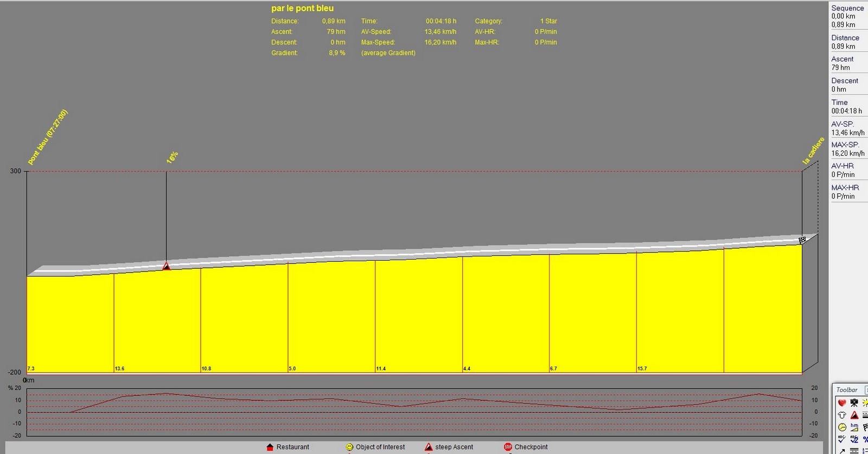This screenshot has height=454, width=868.
Task: Click the ABC checkmark toolbar icon
Action: click(842, 439)
